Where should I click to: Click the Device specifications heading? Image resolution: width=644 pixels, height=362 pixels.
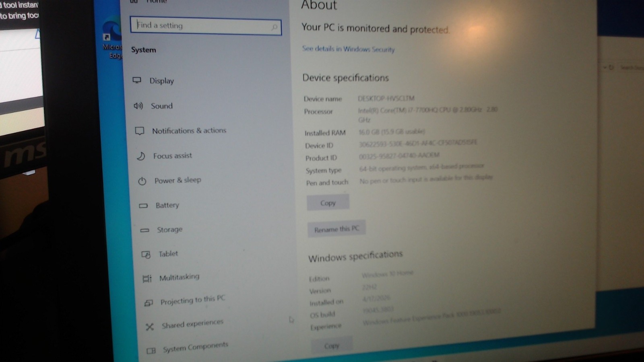click(x=346, y=78)
